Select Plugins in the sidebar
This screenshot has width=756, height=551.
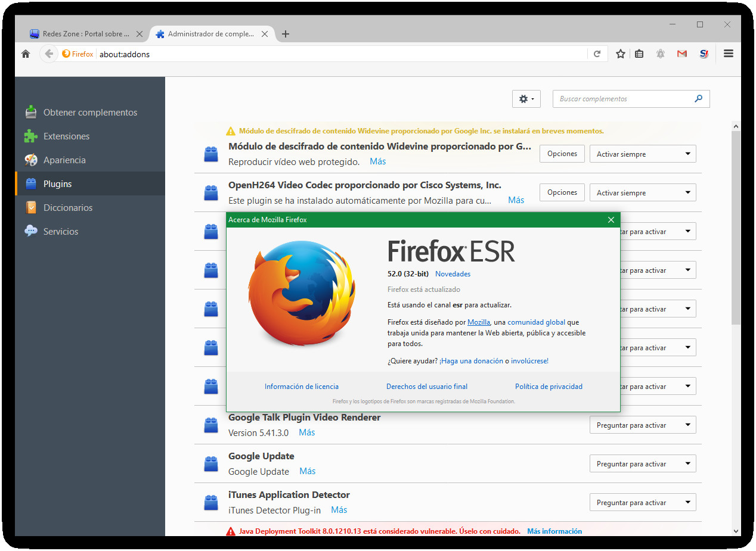pyautogui.click(x=90, y=183)
